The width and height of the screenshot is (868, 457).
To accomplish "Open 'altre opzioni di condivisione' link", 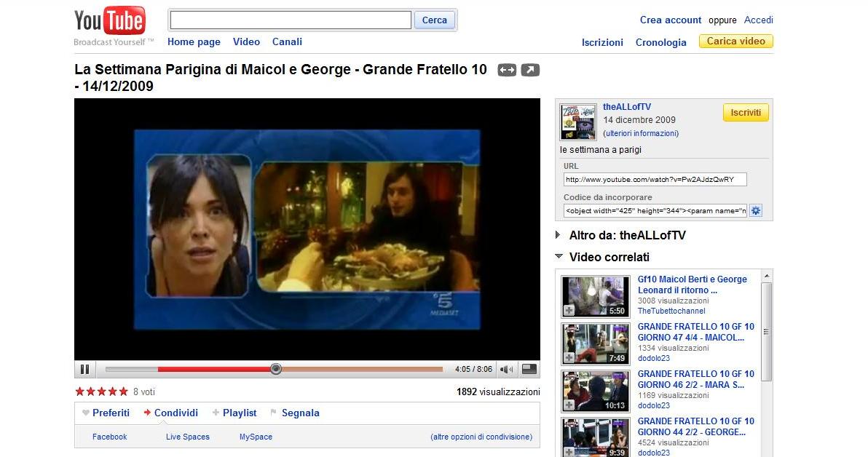I will [x=481, y=437].
